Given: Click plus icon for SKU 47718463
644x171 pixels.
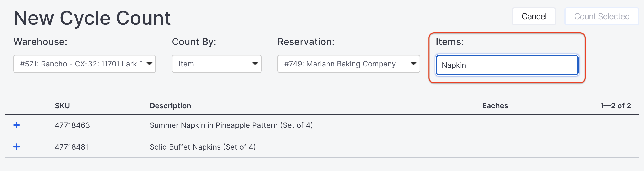Looking at the screenshot, I should click(16, 125).
